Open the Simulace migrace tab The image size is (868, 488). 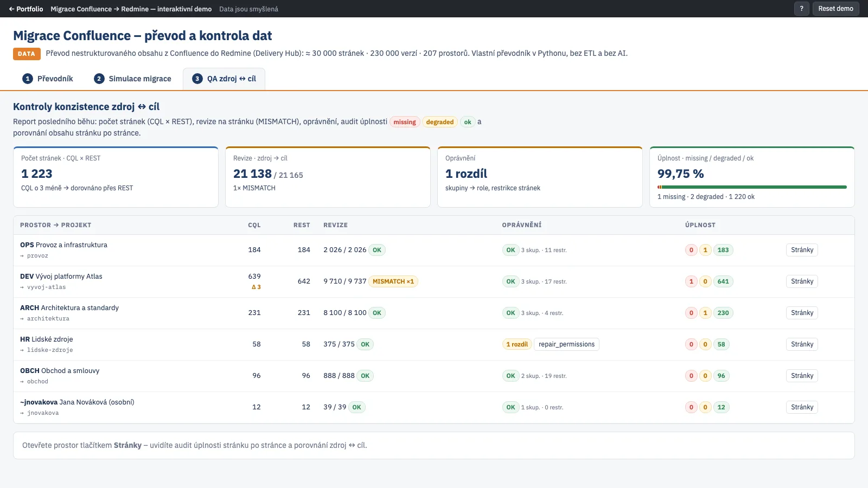tap(133, 79)
